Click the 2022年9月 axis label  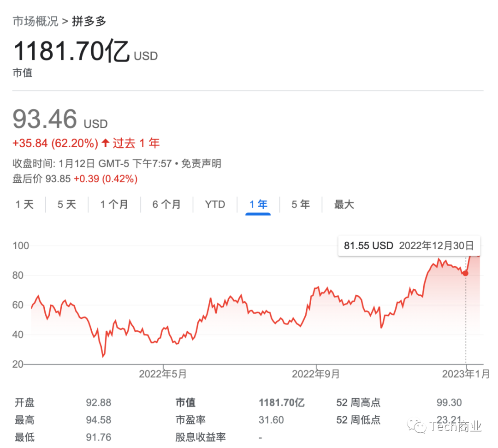(x=316, y=374)
